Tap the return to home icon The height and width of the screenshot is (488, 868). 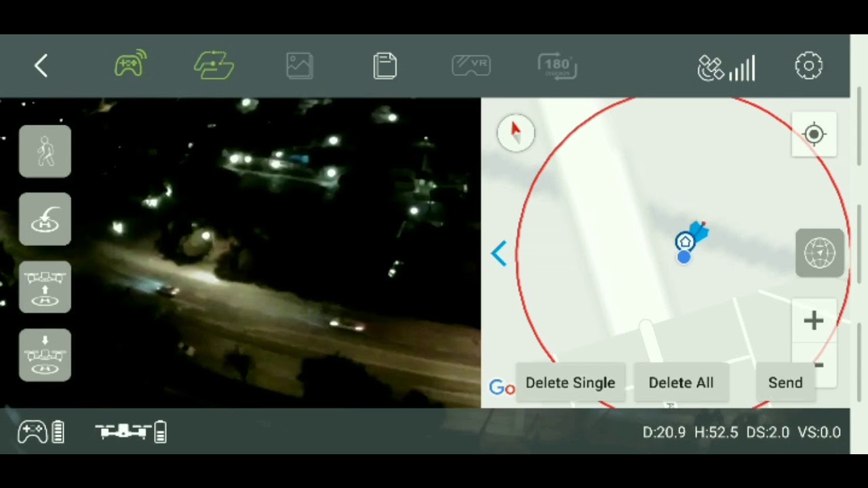pos(45,219)
